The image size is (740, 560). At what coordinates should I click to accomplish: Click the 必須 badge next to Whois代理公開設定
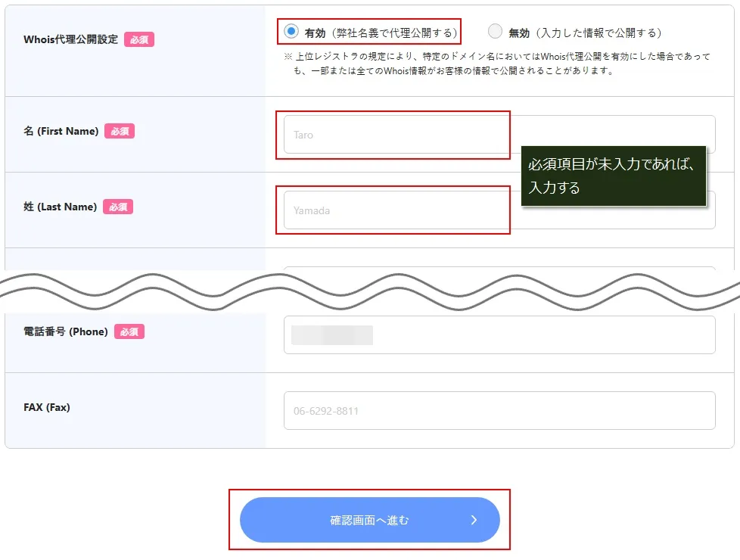pos(139,39)
